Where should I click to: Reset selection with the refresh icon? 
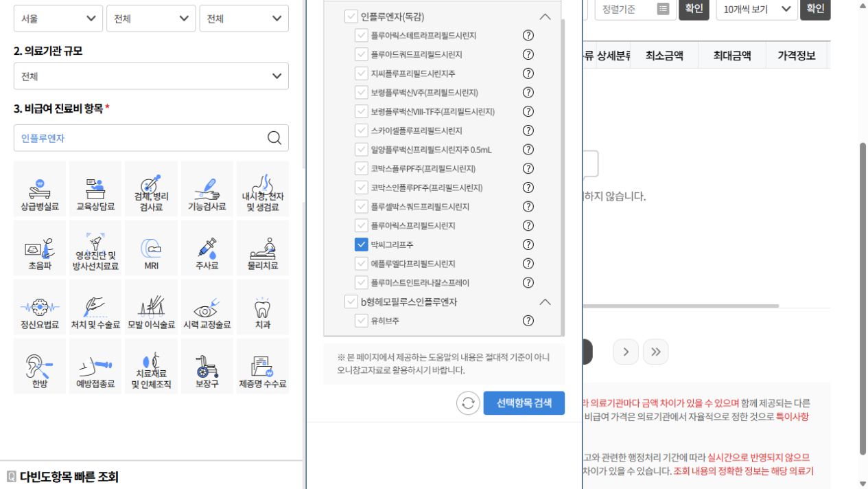[468, 405]
